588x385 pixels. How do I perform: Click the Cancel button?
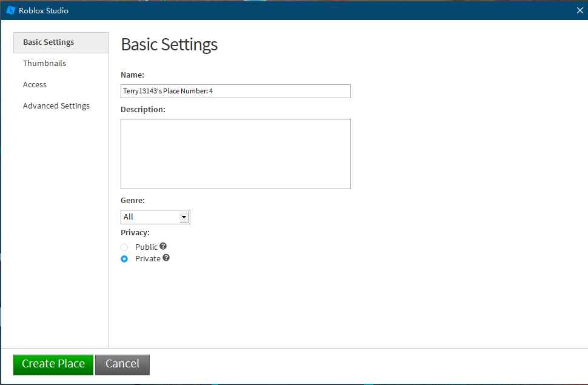(x=122, y=364)
